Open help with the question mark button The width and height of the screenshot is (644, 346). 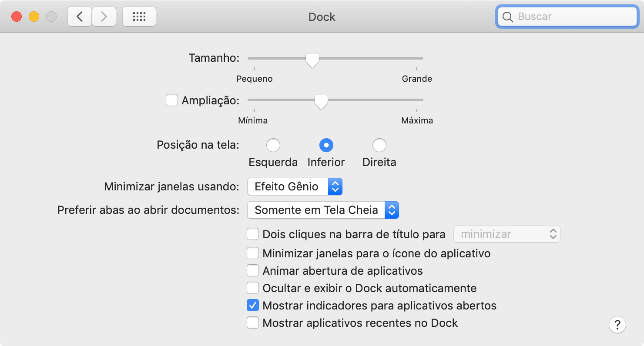pos(617,325)
